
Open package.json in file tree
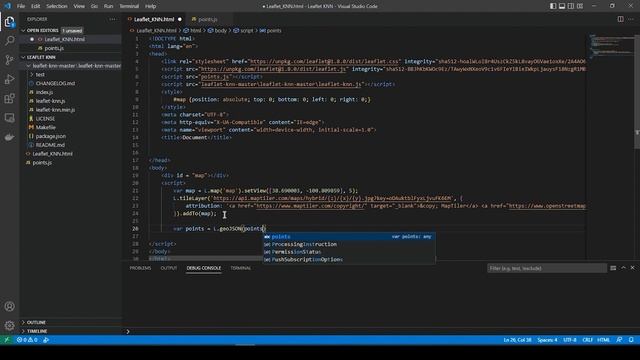(51, 136)
